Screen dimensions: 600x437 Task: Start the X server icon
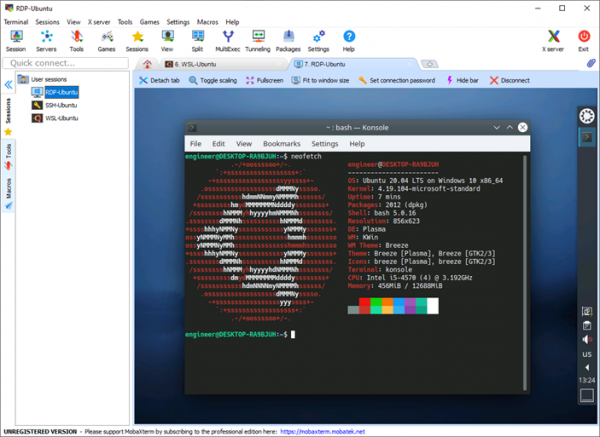[552, 40]
